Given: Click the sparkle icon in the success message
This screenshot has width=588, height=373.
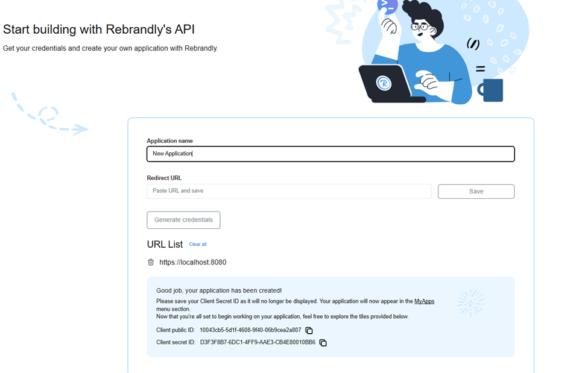Looking at the screenshot, I should tap(470, 303).
